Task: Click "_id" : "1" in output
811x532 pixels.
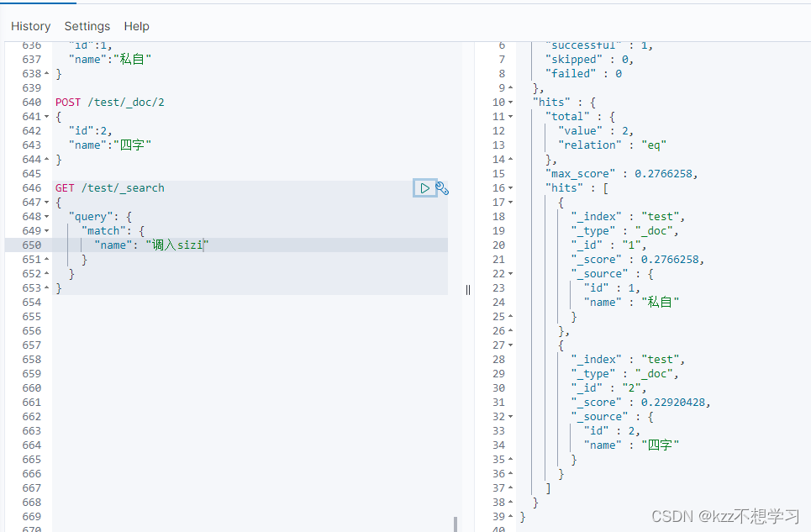Action: tap(608, 245)
